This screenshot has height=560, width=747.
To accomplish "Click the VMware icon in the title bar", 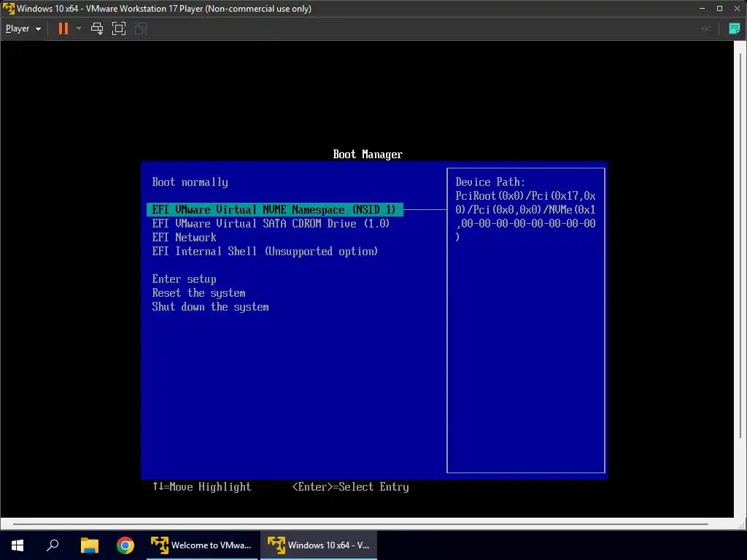I will tap(9, 9).
